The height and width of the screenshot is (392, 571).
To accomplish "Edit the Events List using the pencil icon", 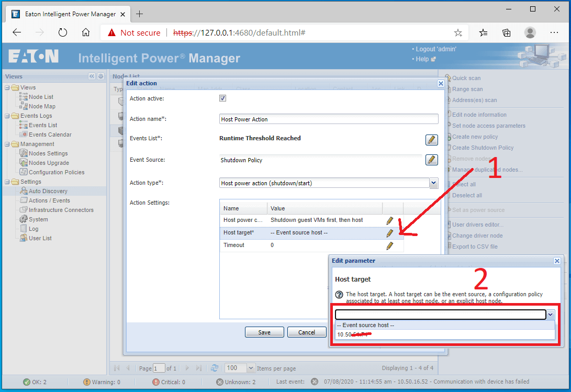I will pyautogui.click(x=431, y=140).
